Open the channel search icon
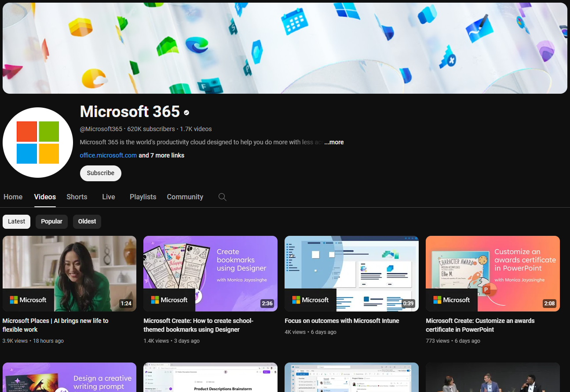 click(x=222, y=197)
